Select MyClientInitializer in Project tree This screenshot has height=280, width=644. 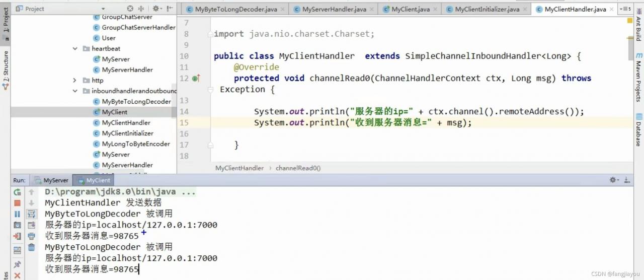124,133
